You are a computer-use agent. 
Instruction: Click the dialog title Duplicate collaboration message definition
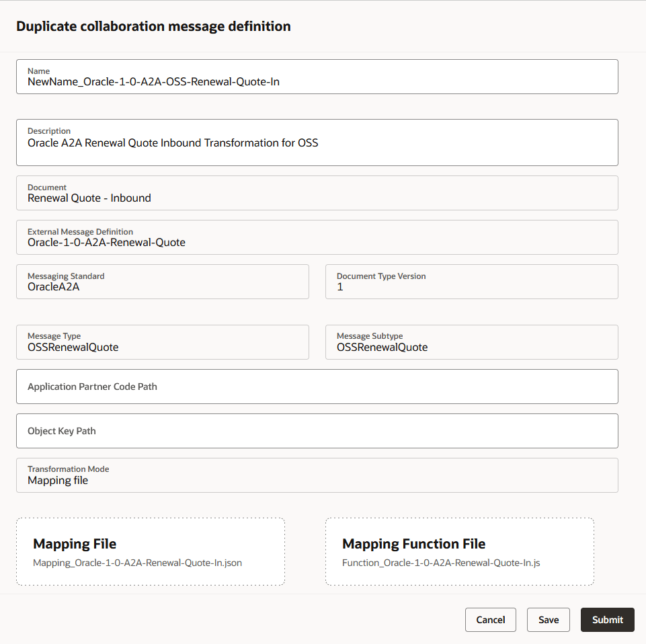click(x=153, y=26)
